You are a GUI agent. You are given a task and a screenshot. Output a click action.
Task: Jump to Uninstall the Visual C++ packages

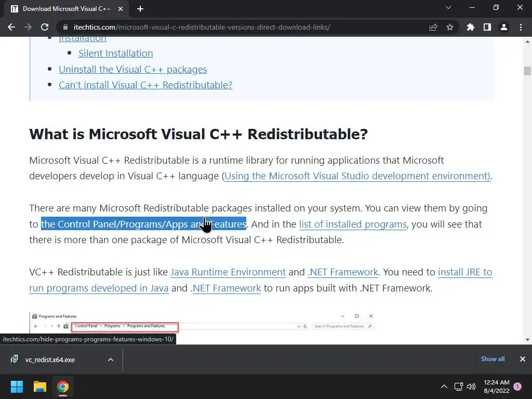coord(132,69)
